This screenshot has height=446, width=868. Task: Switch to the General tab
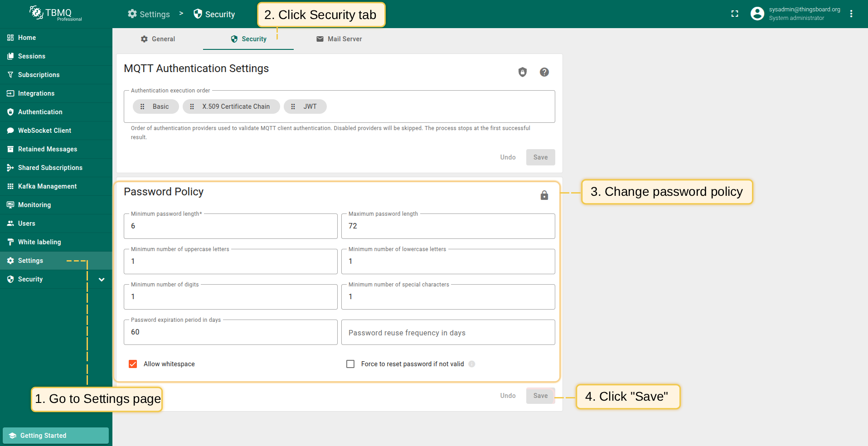158,39
